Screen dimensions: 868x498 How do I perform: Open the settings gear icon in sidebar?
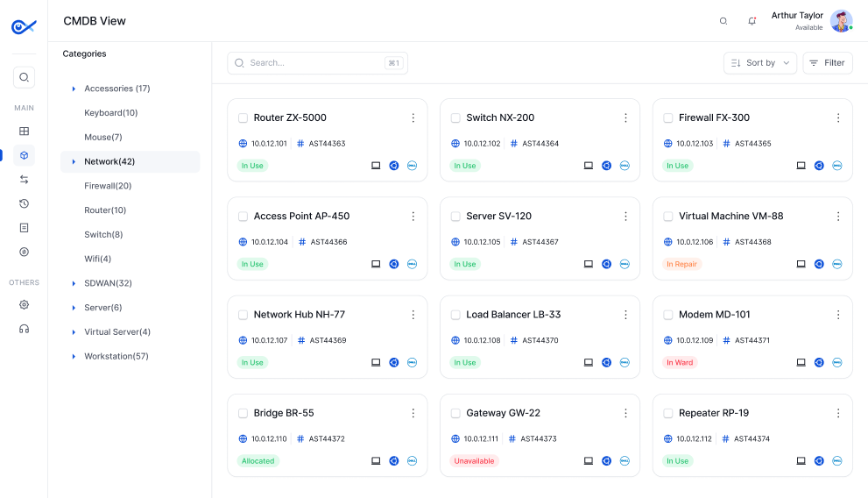tap(24, 304)
